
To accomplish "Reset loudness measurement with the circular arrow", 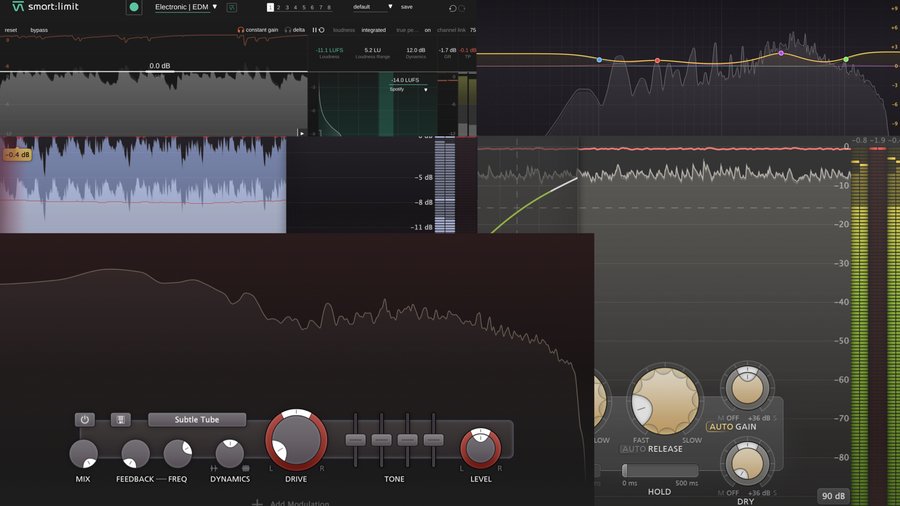I will pos(321,30).
